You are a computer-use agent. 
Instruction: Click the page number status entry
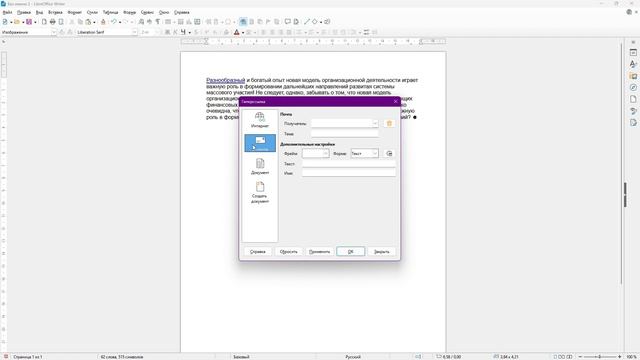[28, 357]
